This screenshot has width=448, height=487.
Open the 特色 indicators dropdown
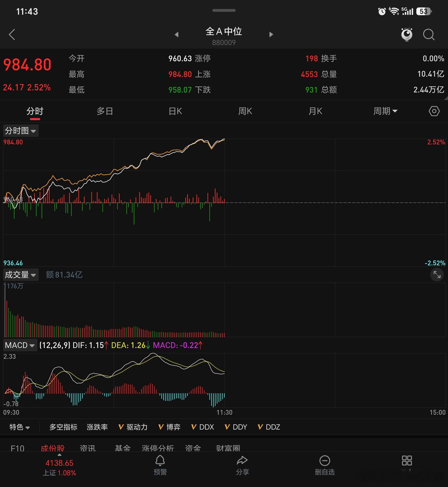[19, 427]
